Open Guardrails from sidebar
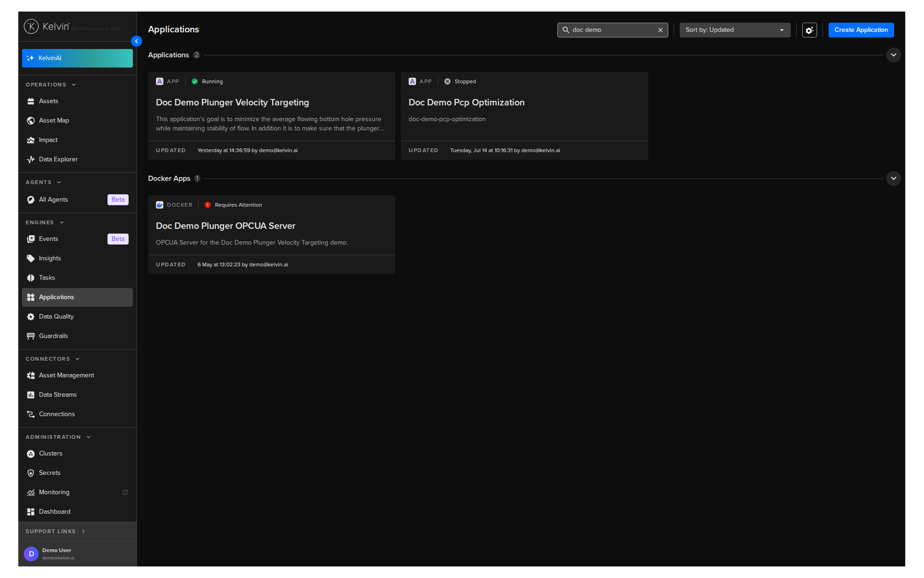924x578 pixels. [77, 336]
